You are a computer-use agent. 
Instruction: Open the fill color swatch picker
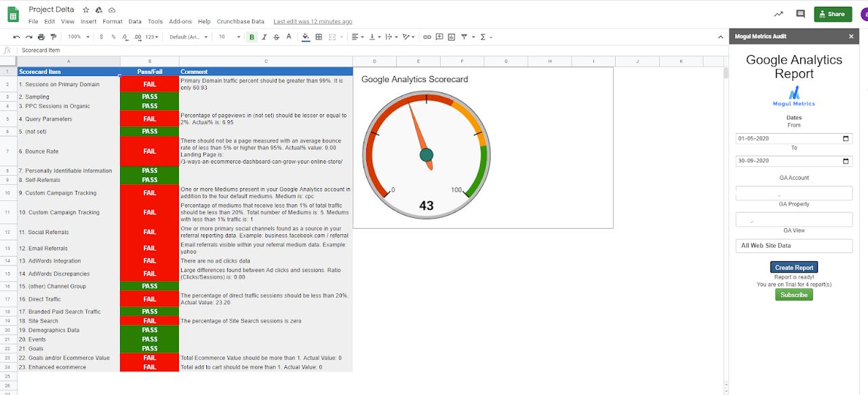pos(305,37)
